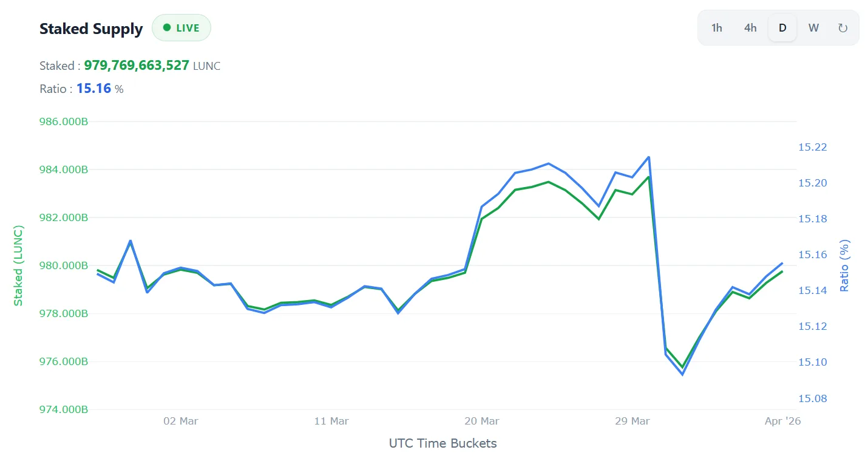
Task: Click the Staked (LUNC) left axis title
Action: pos(18,265)
